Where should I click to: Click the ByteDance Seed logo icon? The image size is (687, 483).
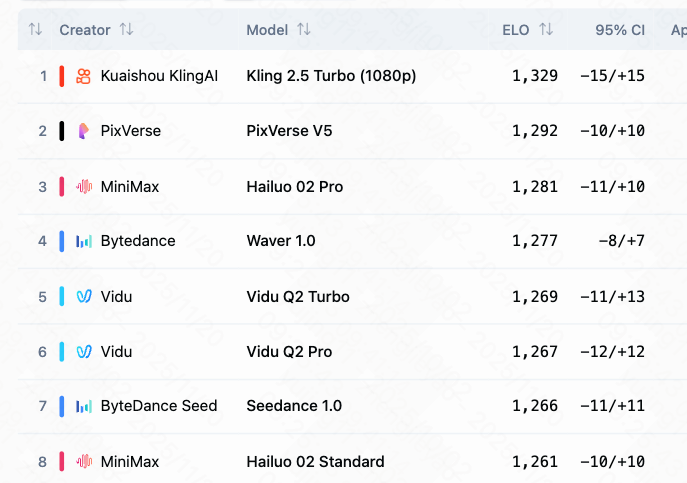84,406
